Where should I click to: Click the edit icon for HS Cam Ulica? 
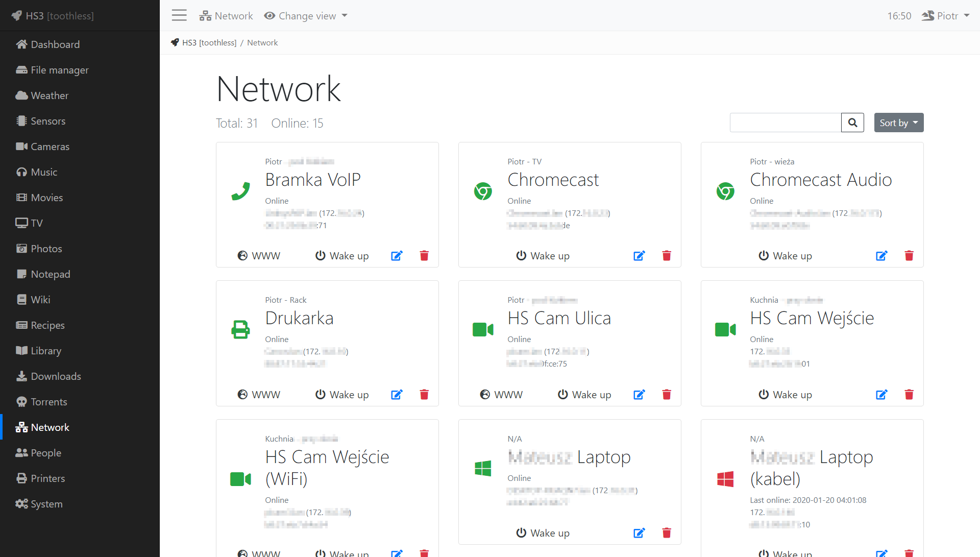(639, 395)
